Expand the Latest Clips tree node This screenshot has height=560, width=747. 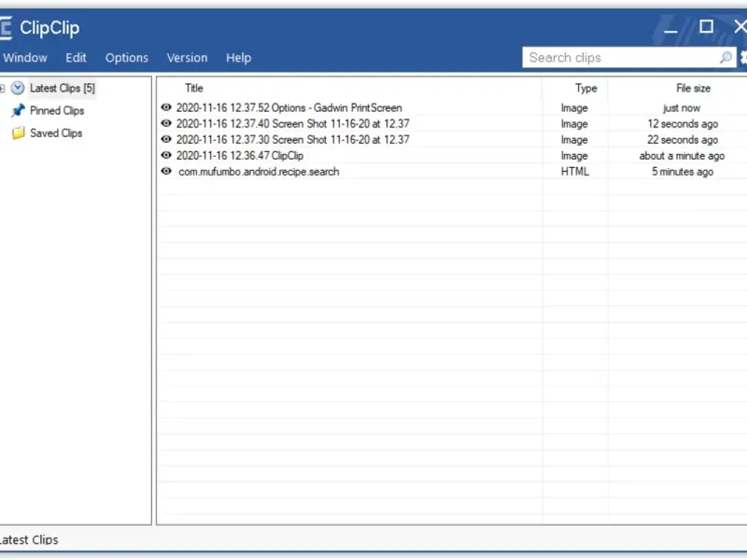tap(3, 88)
